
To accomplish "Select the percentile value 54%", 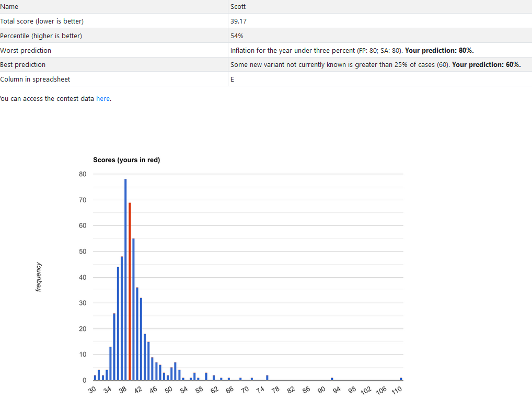I will [x=237, y=36].
